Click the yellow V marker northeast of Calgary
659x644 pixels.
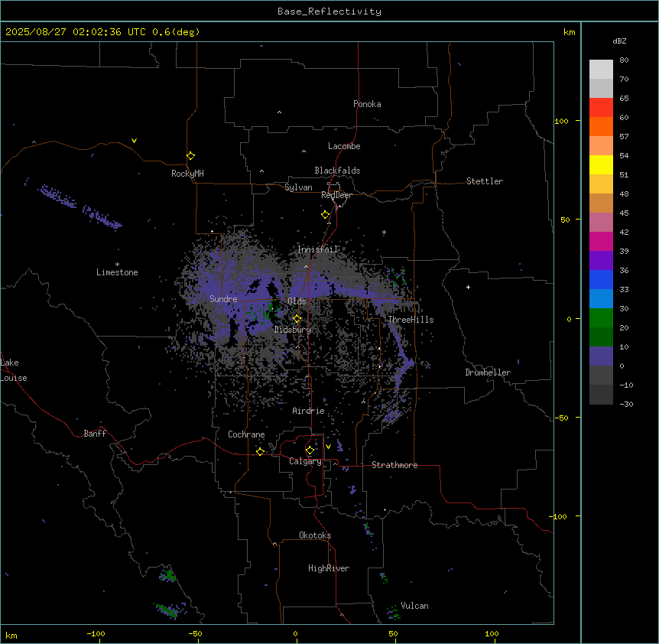click(x=328, y=447)
